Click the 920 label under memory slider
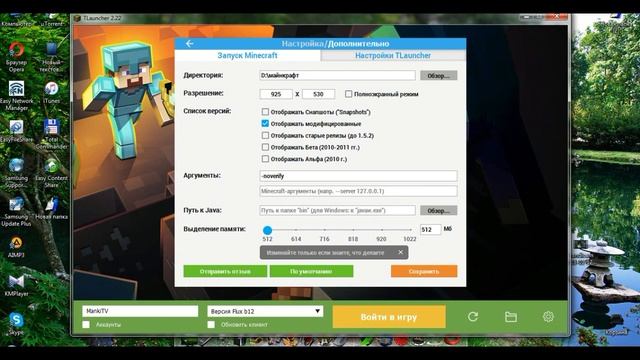640x360 pixels. pyautogui.click(x=381, y=239)
